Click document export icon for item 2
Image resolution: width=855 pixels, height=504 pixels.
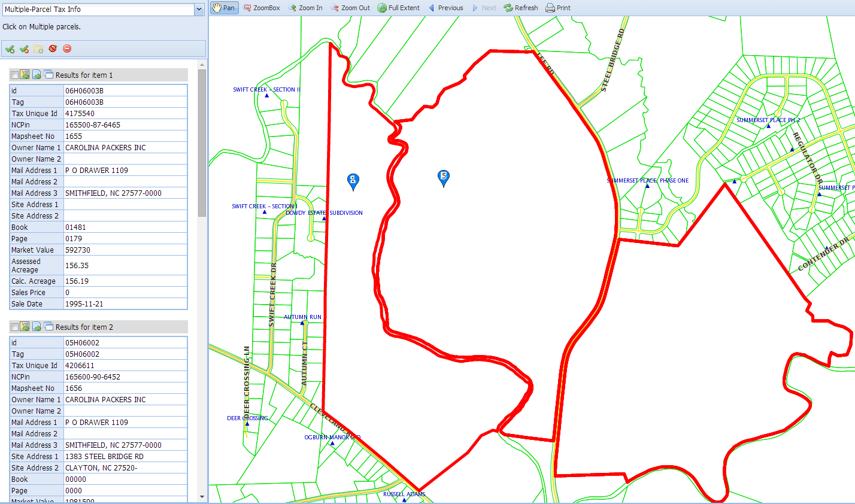coord(37,327)
